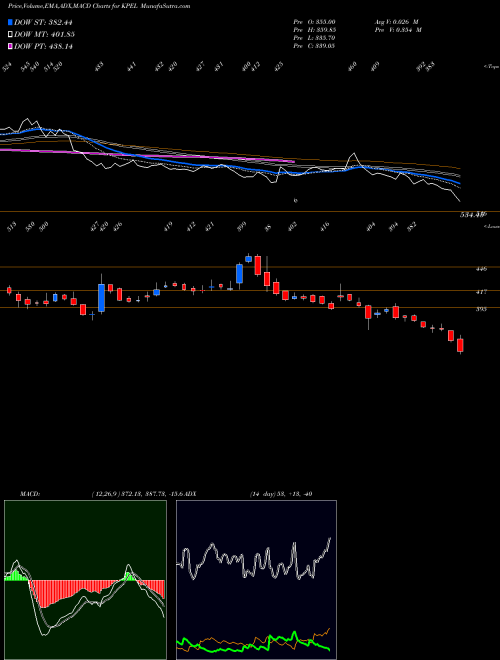Select the DOW PT: 438.14 legend label
This screenshot has height=660, width=500.
click(x=43, y=46)
